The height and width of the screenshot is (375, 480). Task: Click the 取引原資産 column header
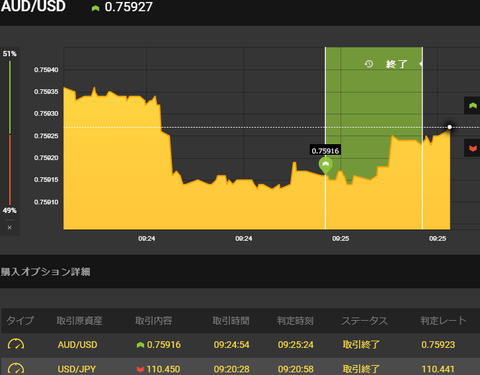pos(79,320)
